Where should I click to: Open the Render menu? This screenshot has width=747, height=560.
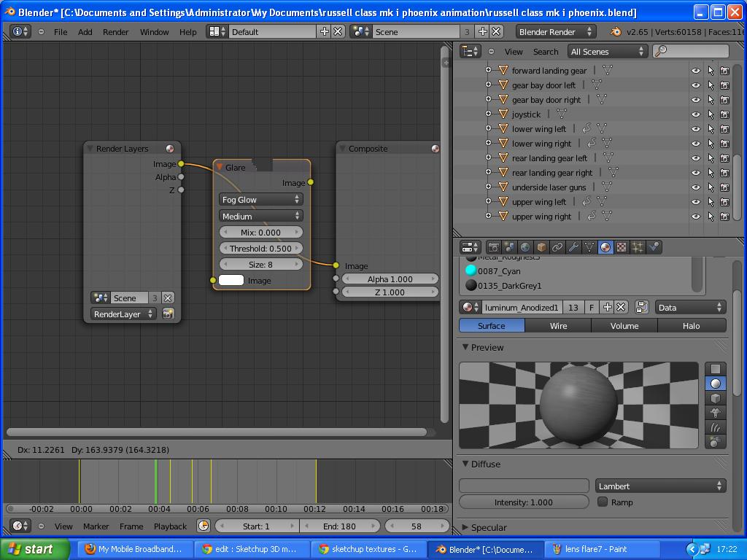pyautogui.click(x=115, y=32)
